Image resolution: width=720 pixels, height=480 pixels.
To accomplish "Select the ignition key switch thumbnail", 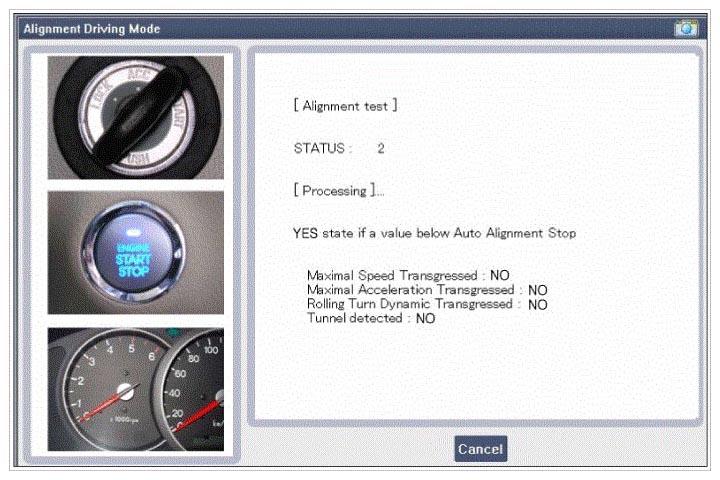I will 136,118.
